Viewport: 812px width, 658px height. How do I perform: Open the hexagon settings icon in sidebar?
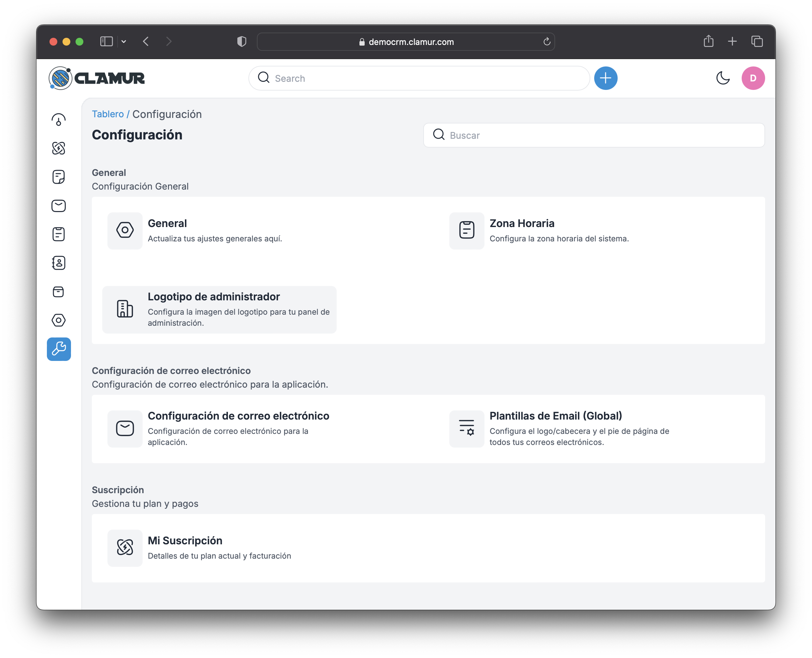59,320
